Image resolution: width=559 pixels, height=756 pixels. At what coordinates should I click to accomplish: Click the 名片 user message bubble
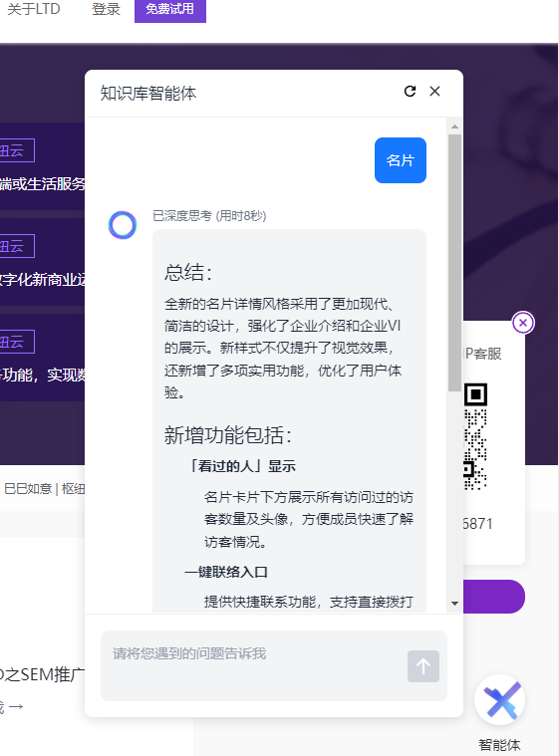coord(401,160)
